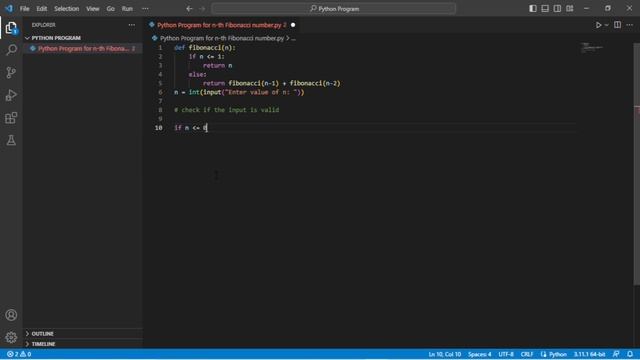Click the 'return n' code line
This screenshot has width=640, height=360.
click(218, 65)
